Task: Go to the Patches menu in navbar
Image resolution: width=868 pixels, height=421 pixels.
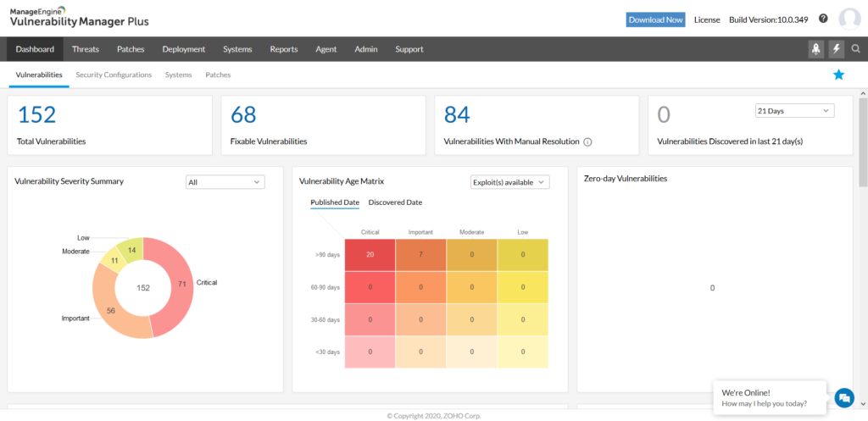Action: click(x=131, y=49)
